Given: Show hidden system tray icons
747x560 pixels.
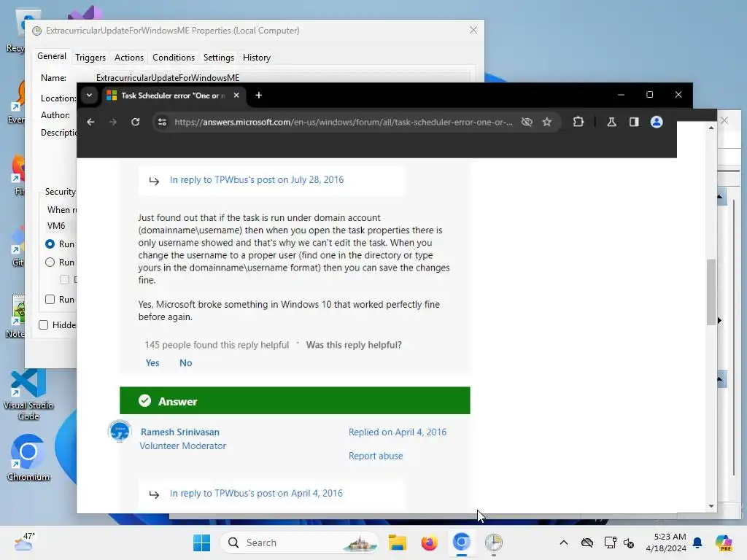Looking at the screenshot, I should [564, 542].
